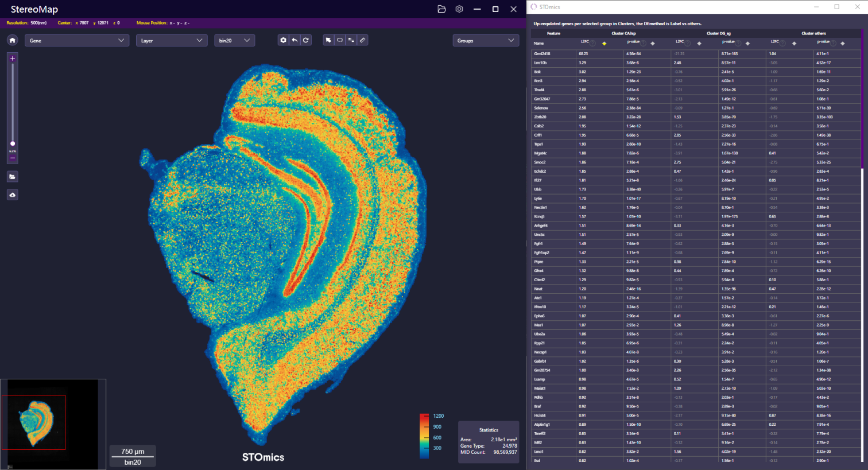This screenshot has height=470, width=868.
Task: Toggle sort on Cluster others L2FC column
Action: (x=795, y=44)
